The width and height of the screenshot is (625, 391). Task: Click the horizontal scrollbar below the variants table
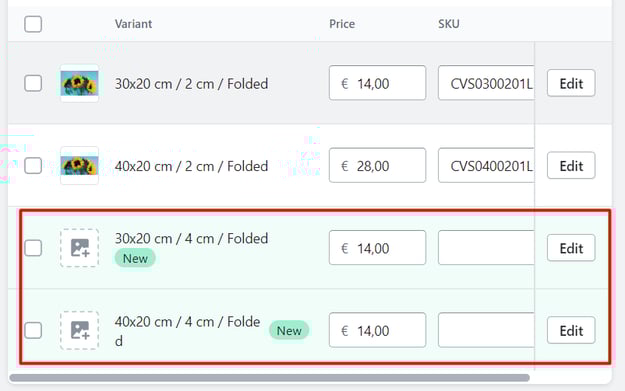tap(269, 377)
